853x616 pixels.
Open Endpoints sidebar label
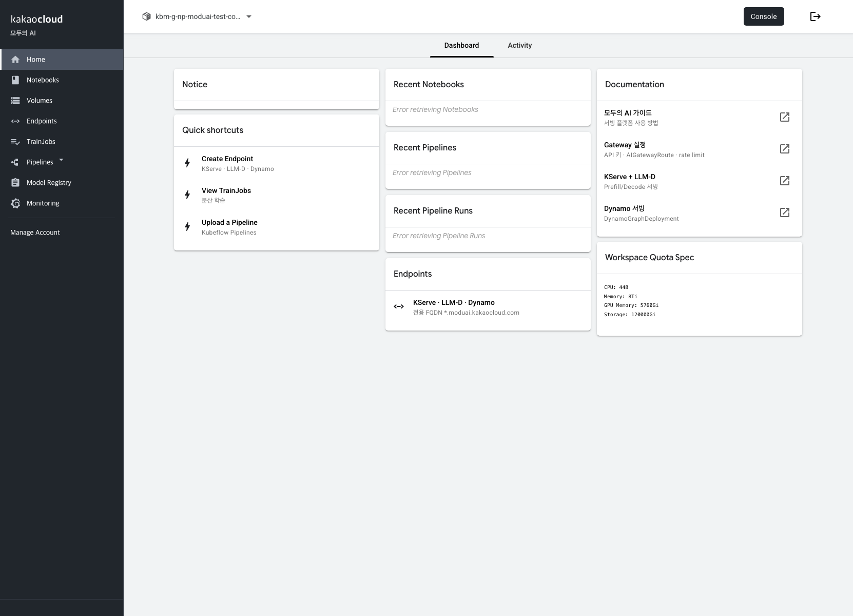[x=42, y=121]
